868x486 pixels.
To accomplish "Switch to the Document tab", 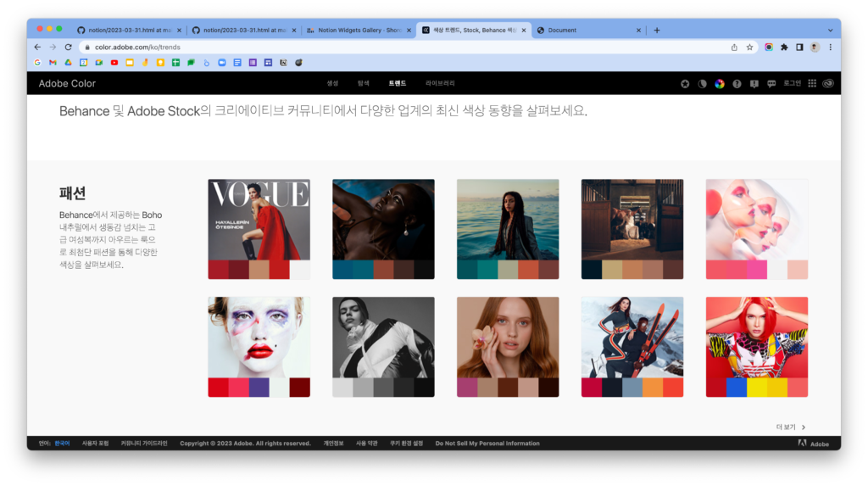I will point(588,30).
